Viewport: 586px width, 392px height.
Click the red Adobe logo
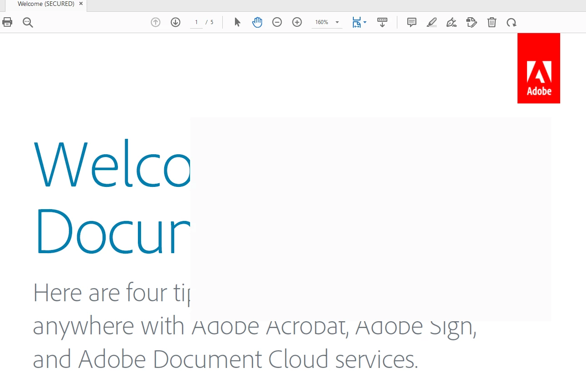point(539,68)
